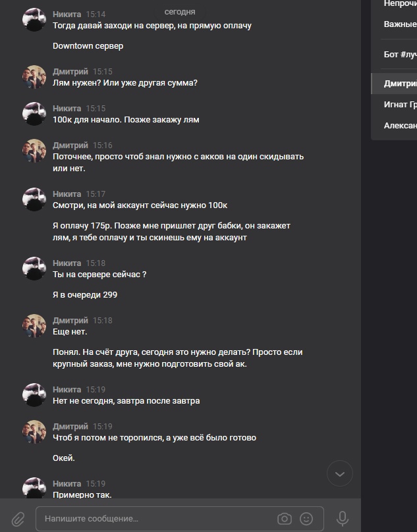This screenshot has height=532, width=417.
Task: Switch to the Важные filter
Action: tap(400, 24)
